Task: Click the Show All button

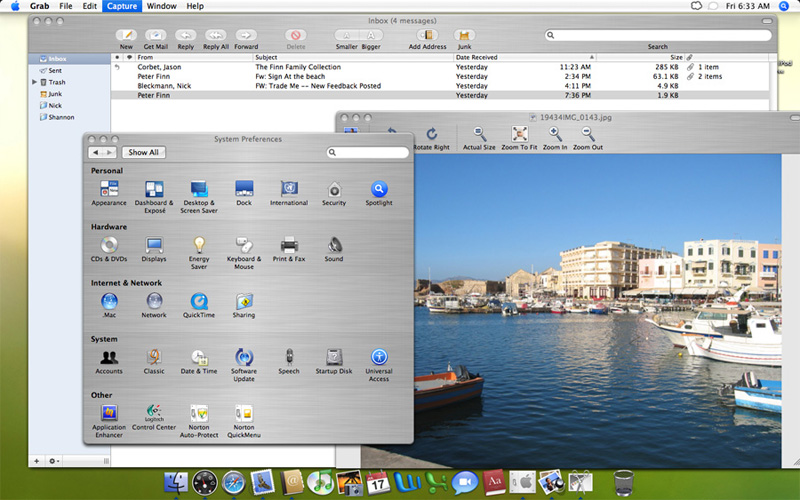Action: tap(143, 153)
